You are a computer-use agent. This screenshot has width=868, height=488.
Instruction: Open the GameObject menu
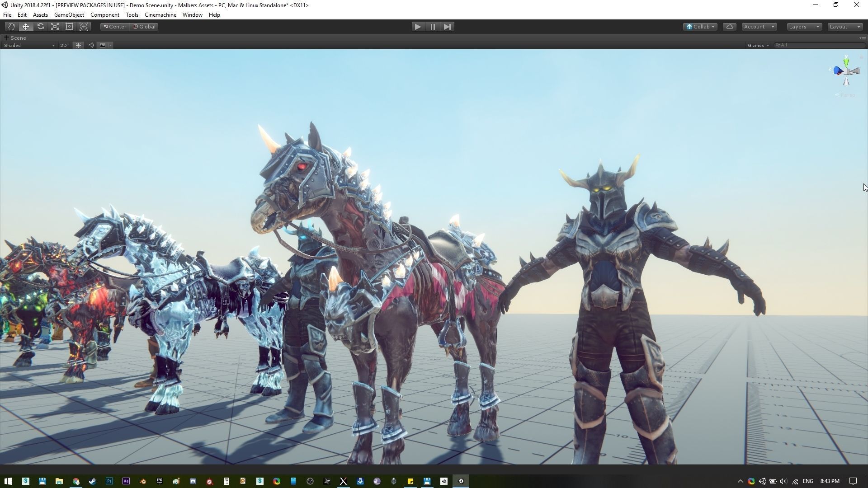click(69, 15)
